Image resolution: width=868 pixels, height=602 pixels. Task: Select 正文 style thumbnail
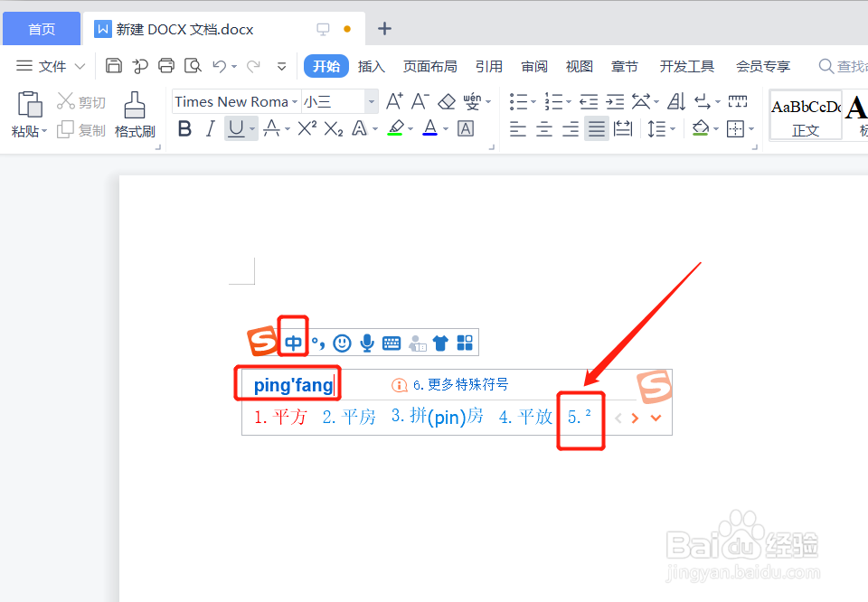[x=806, y=115]
